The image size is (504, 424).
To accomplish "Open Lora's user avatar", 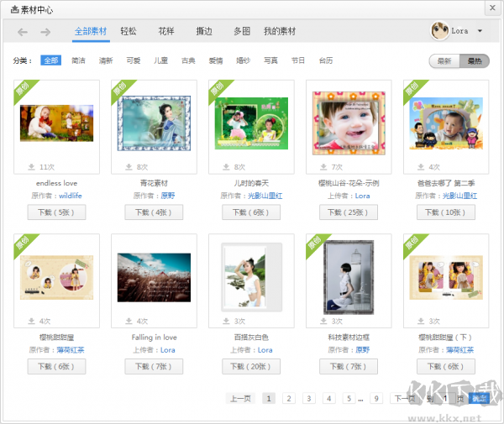I will [439, 31].
